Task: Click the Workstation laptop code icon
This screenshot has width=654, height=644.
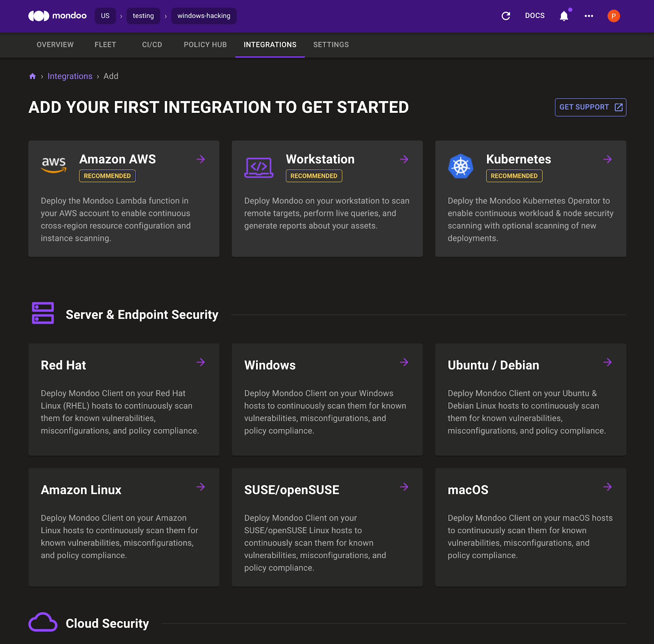Action: 259,168
